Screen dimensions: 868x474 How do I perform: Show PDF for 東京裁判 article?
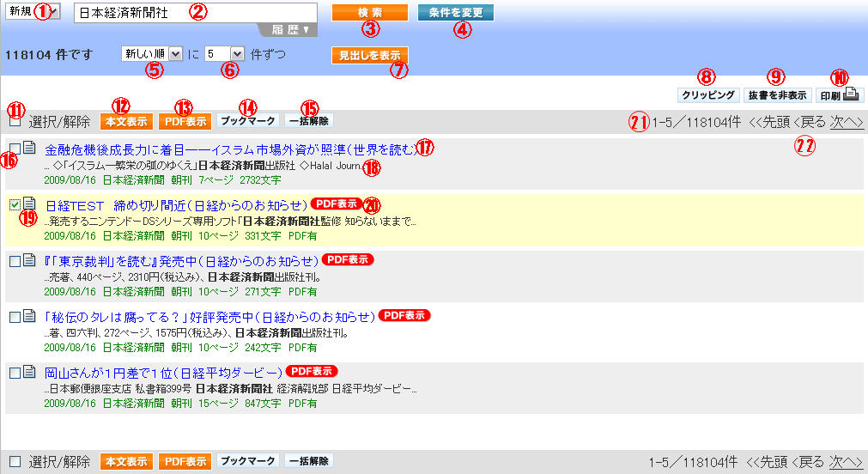tap(349, 259)
